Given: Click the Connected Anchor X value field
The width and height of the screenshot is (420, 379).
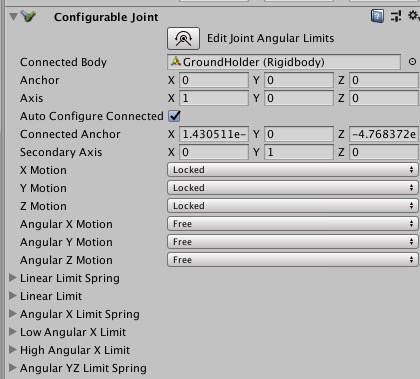Looking at the screenshot, I should coord(214,134).
